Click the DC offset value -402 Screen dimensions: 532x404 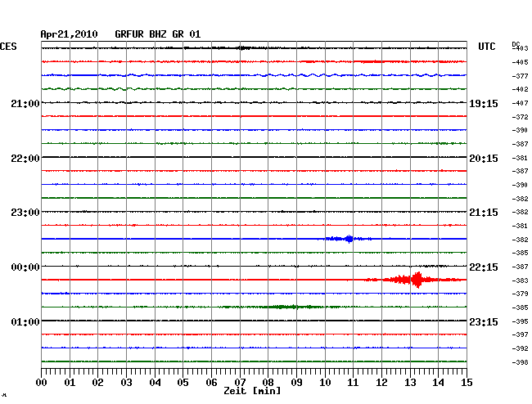tap(520, 89)
